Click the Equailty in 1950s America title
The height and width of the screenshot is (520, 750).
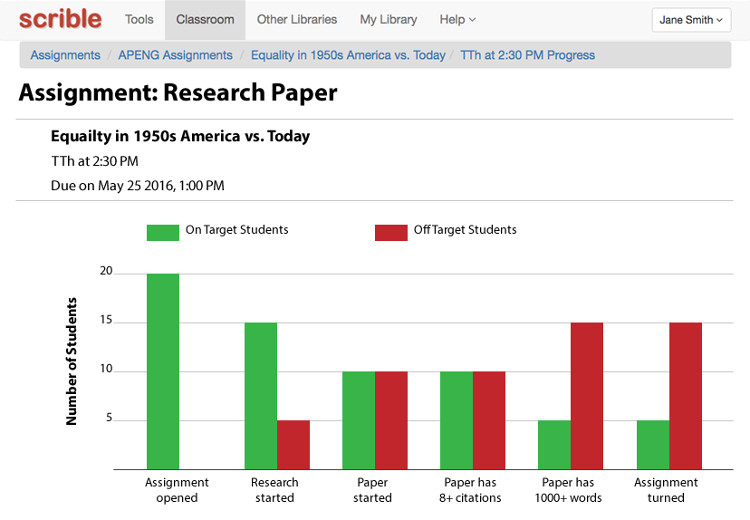coord(180,136)
